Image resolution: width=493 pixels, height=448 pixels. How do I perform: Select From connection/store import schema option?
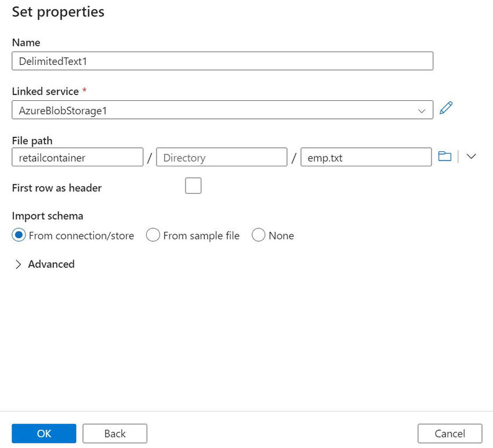click(x=20, y=235)
